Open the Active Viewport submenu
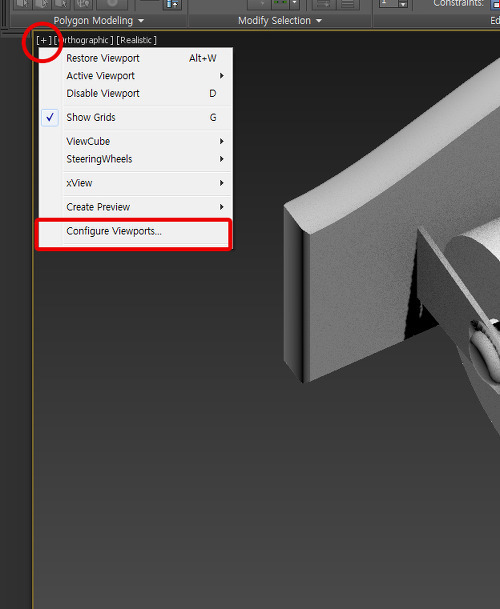Image resolution: width=500 pixels, height=609 pixels. [x=136, y=76]
